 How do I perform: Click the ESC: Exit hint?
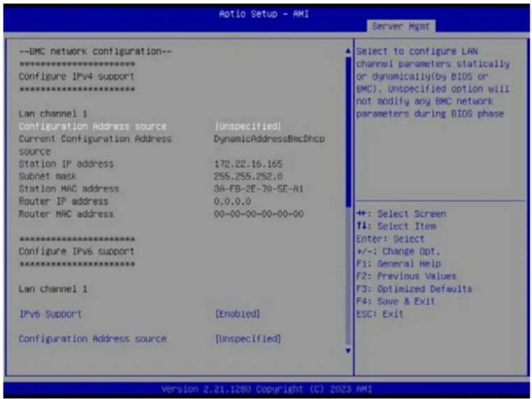(380, 314)
